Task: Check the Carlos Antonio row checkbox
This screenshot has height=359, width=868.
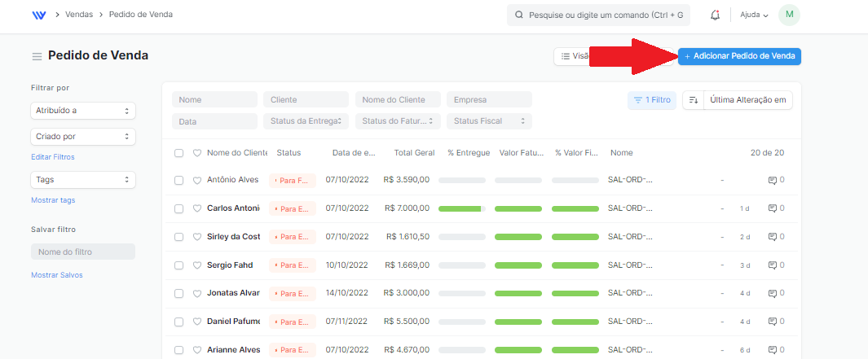Action: tap(178, 208)
